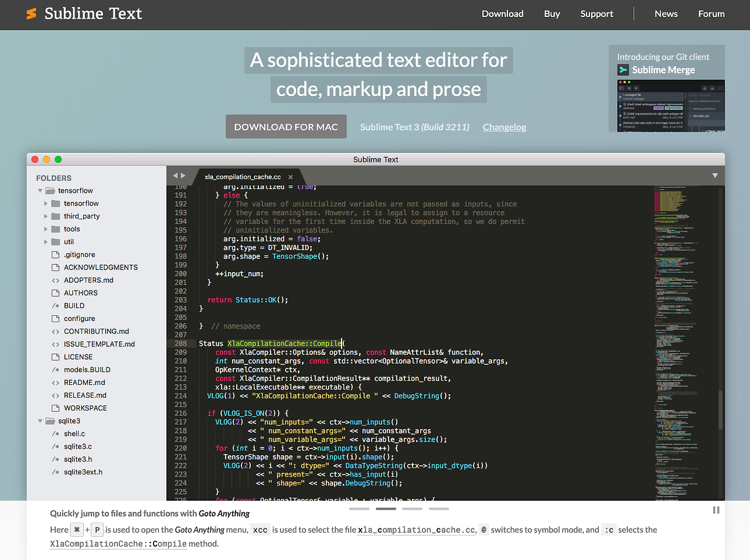Click the tensorflow folder icon in the sidebar
The width and height of the screenshot is (750, 560).
click(57, 203)
